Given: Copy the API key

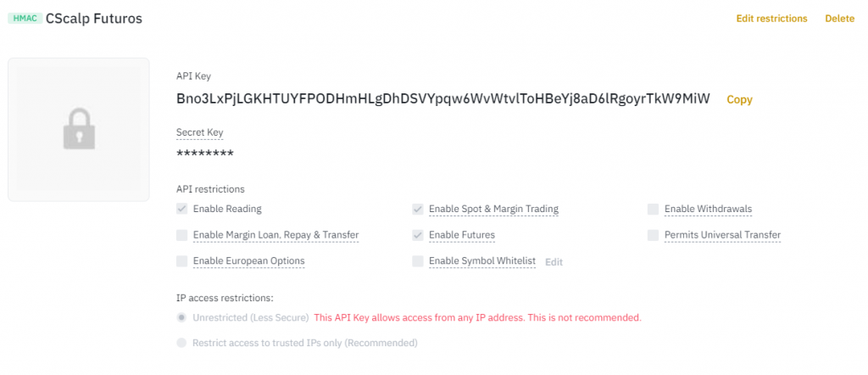Looking at the screenshot, I should [739, 99].
